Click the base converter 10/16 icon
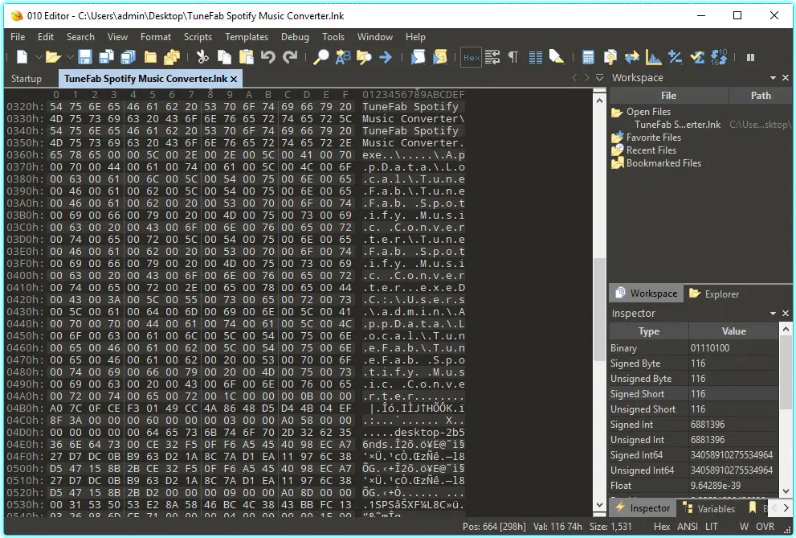Image resolution: width=796 pixels, height=538 pixels. tap(719, 57)
